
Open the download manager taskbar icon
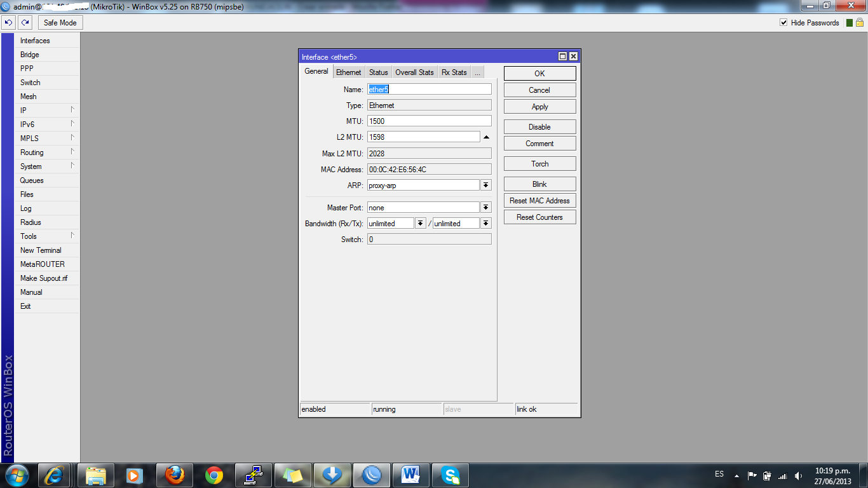point(332,475)
